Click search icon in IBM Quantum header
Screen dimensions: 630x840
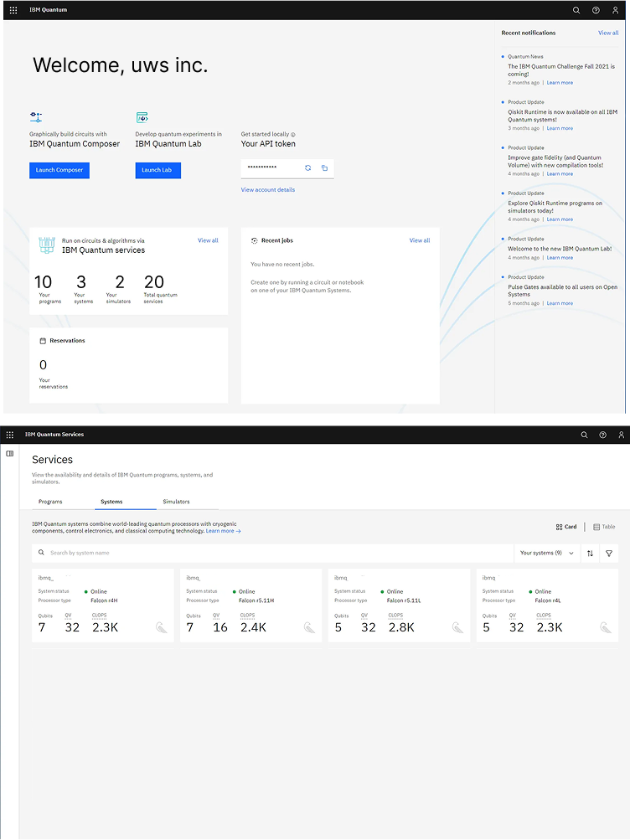point(576,10)
